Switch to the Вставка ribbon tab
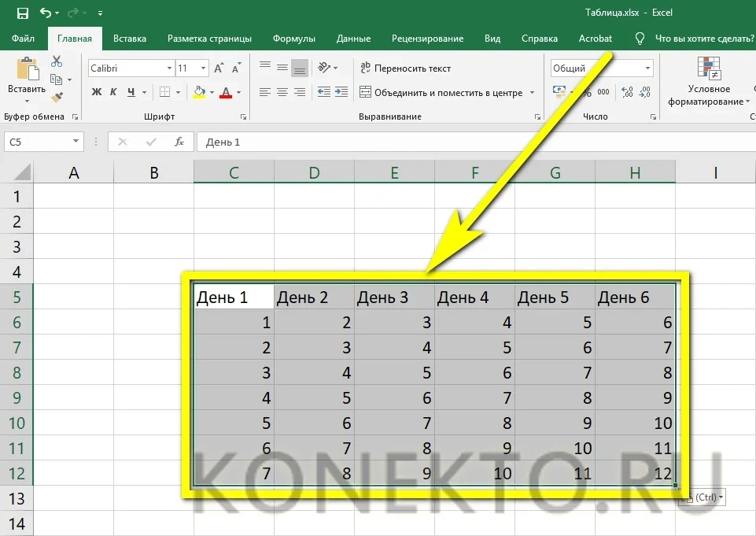The image size is (756, 536). tap(130, 38)
